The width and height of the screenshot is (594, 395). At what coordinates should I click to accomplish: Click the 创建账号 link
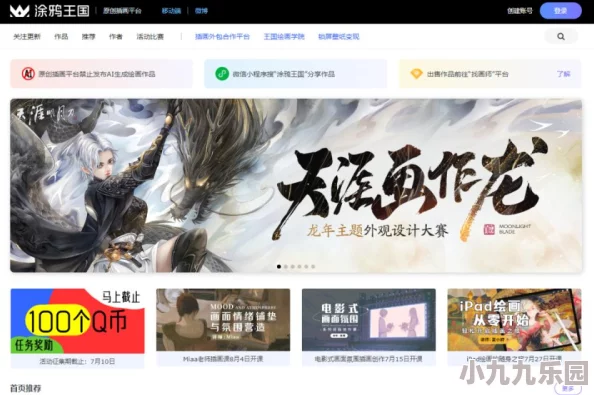[x=519, y=11]
